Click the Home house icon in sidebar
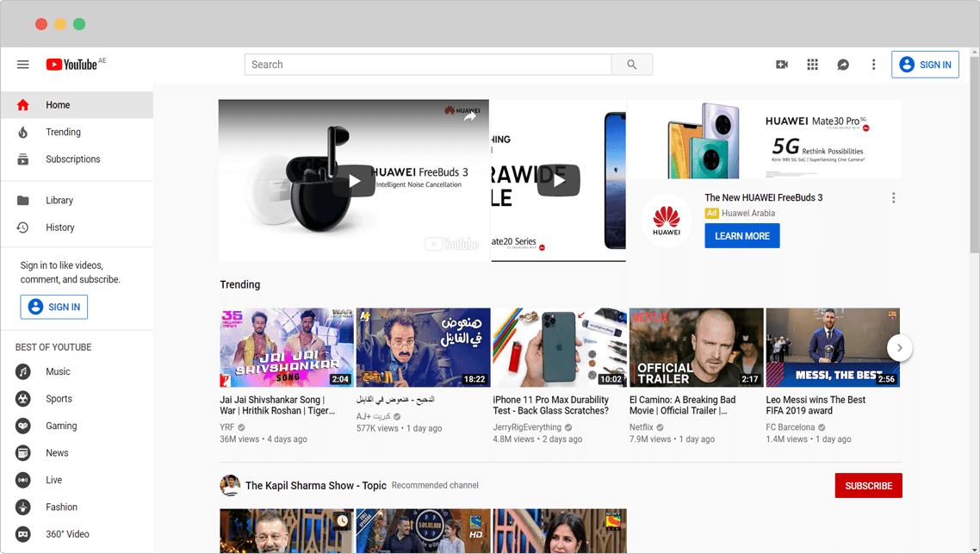This screenshot has width=980, height=554. tap(23, 105)
